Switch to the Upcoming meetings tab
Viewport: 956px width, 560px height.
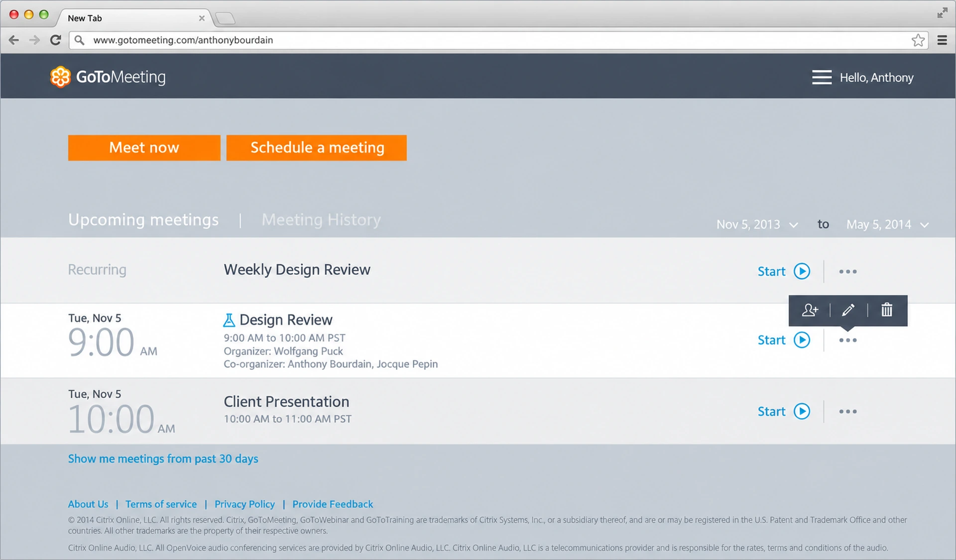tap(143, 220)
